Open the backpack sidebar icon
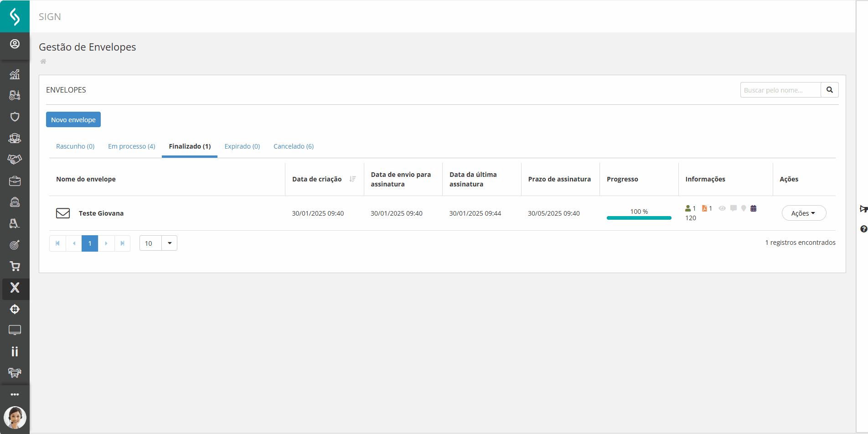Image resolution: width=868 pixels, height=434 pixels. point(15,202)
